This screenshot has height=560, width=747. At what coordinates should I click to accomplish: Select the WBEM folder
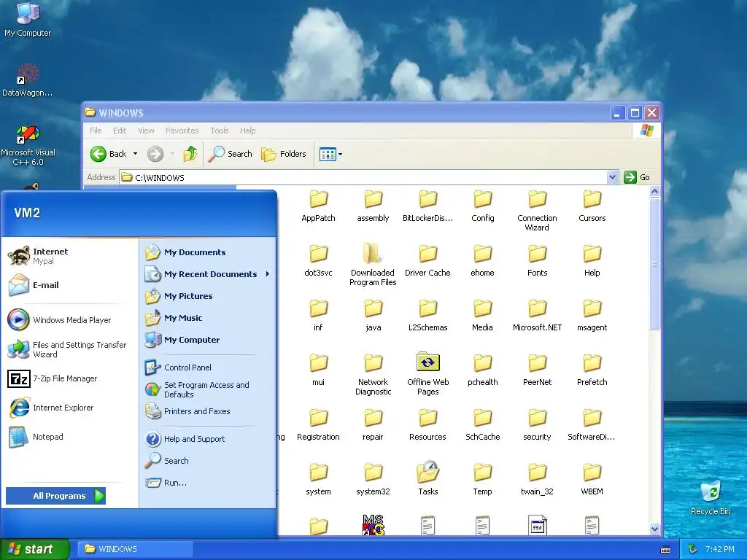coord(592,480)
